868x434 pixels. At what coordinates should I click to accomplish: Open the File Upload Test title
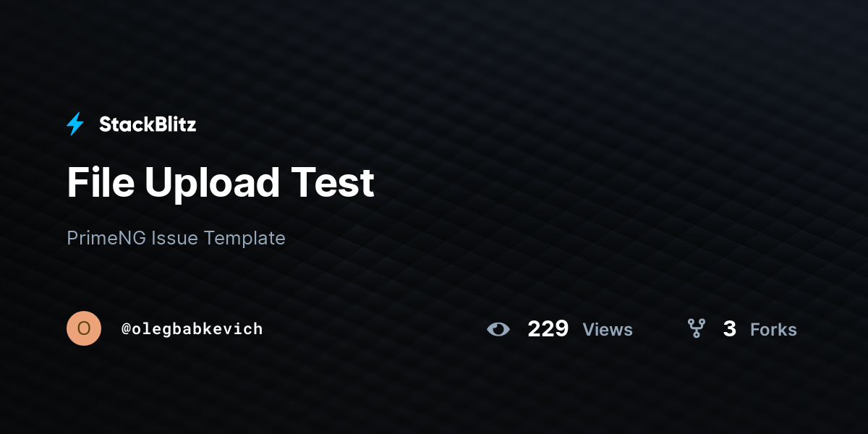(221, 182)
